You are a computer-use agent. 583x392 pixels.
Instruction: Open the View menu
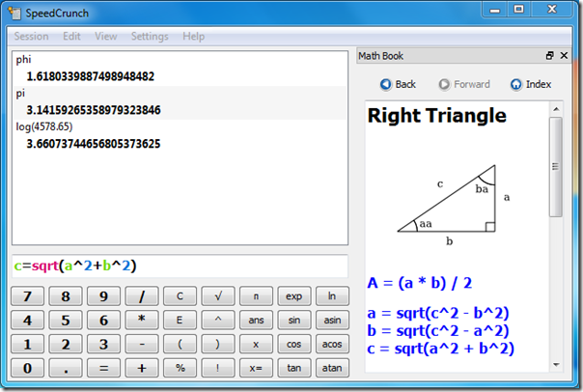point(105,36)
